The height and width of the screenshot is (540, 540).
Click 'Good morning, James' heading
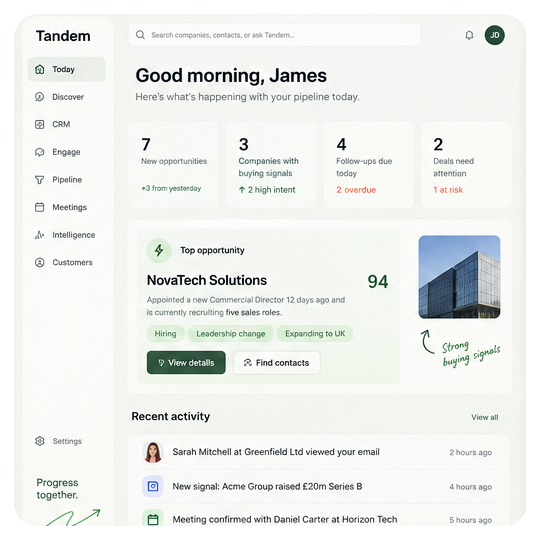[x=231, y=76]
